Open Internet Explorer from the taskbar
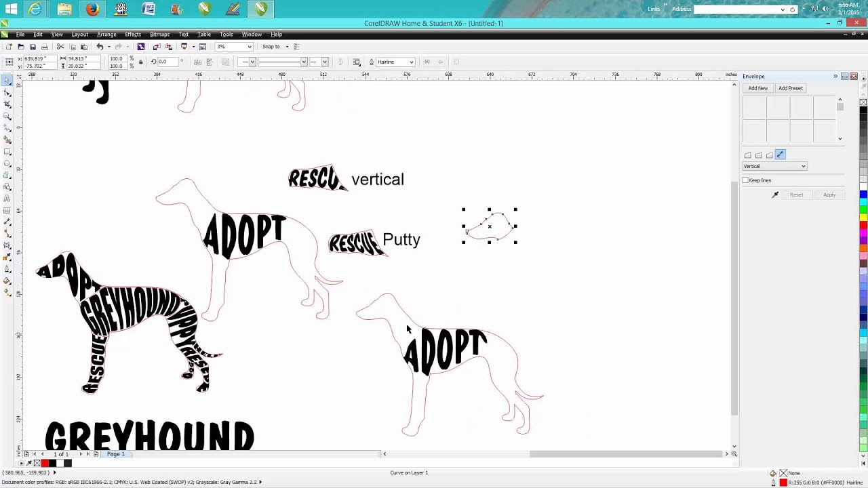 point(35,9)
